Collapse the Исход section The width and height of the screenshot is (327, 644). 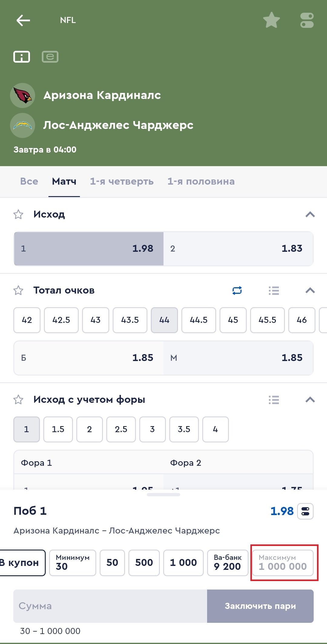click(x=310, y=215)
